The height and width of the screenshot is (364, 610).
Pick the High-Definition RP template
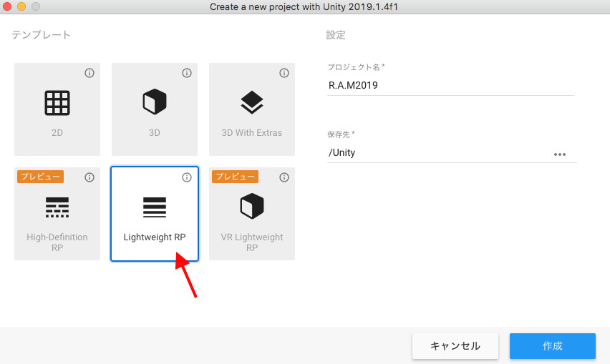[x=57, y=214]
